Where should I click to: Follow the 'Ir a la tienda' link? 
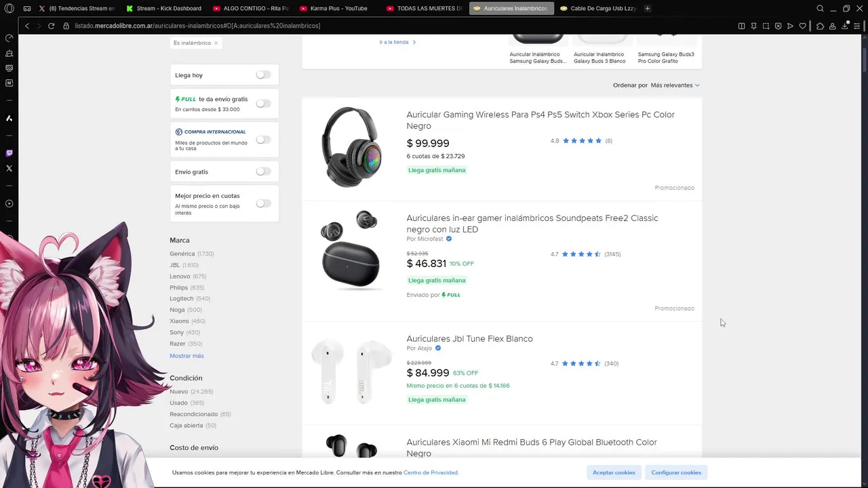click(x=397, y=42)
